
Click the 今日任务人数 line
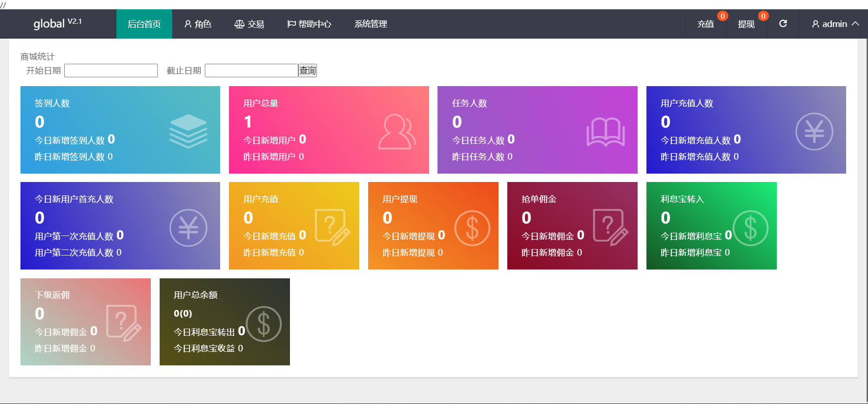tap(483, 140)
